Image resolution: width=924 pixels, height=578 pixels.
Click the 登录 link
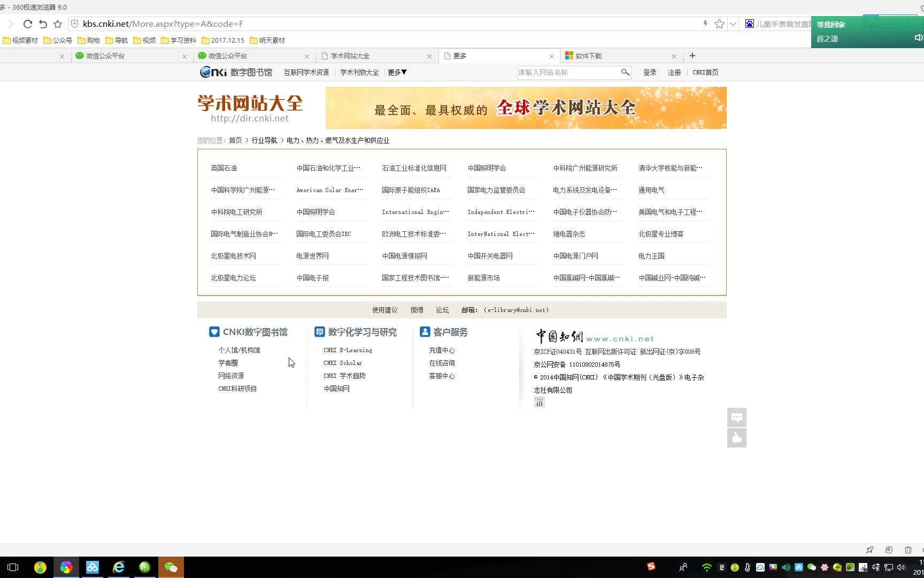[650, 72]
